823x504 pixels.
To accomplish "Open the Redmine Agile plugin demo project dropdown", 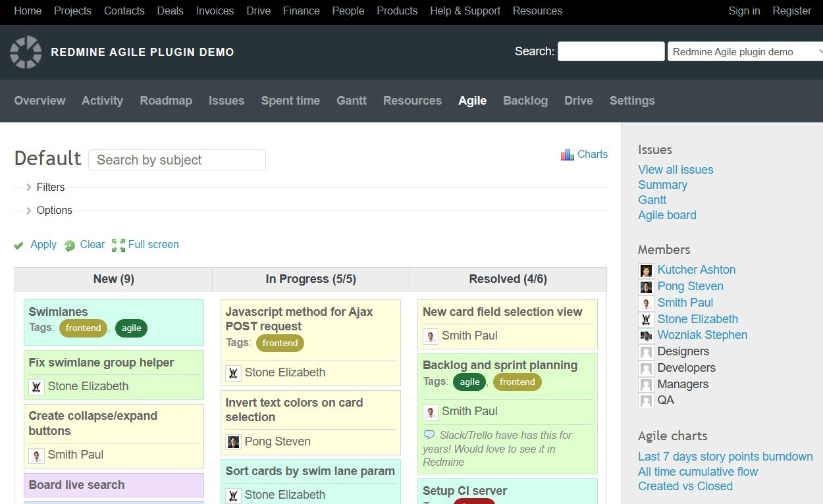I will tap(745, 51).
